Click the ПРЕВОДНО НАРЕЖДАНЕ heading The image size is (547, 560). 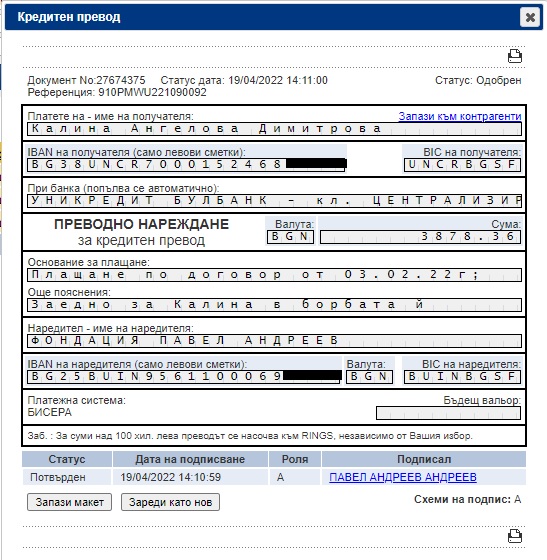click(x=141, y=224)
